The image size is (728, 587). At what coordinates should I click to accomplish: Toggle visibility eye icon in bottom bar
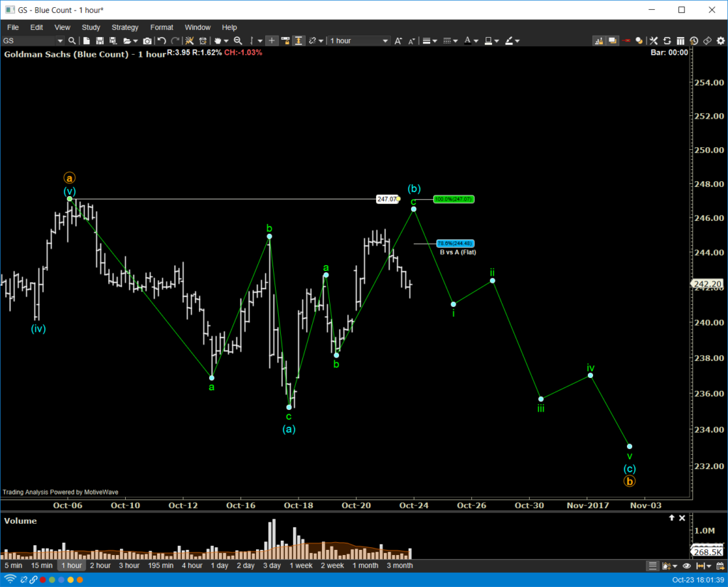[x=687, y=566]
